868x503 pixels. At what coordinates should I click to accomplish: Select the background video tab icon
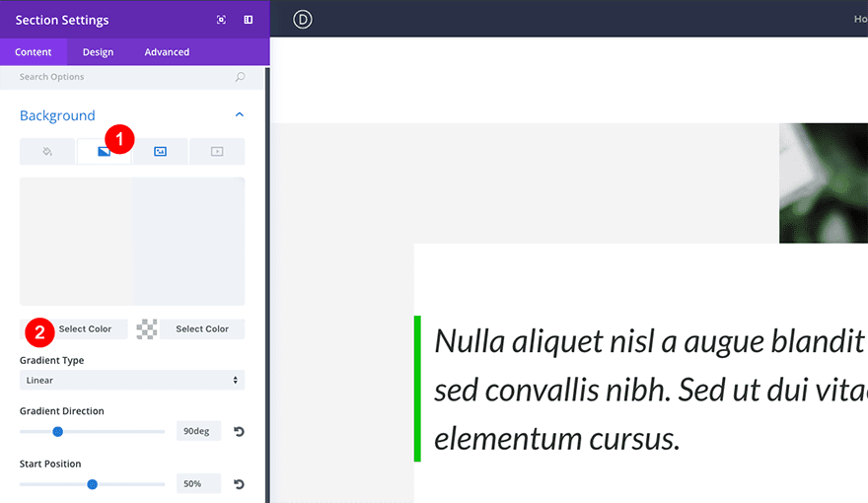coord(217,152)
